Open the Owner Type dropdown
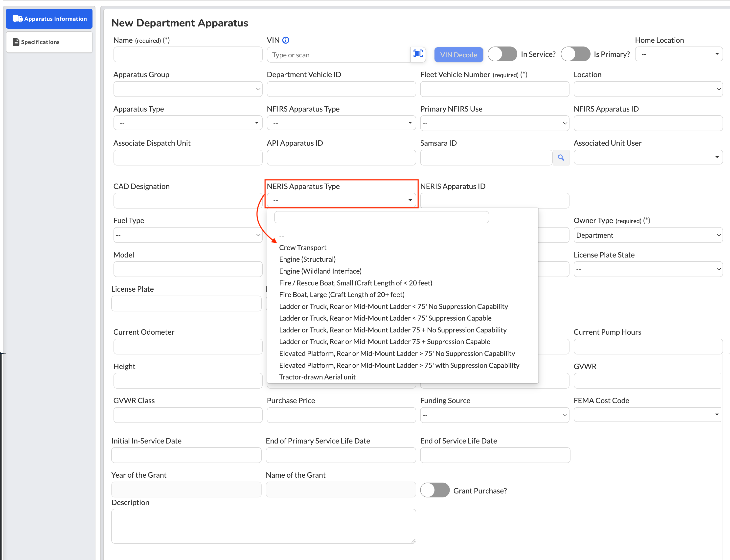This screenshot has width=730, height=560. (648, 235)
